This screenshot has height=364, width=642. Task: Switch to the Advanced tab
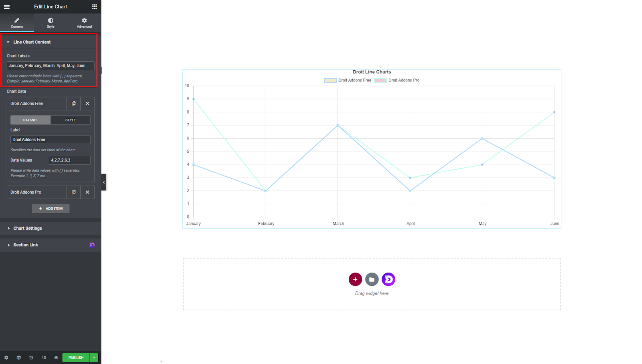84,23
